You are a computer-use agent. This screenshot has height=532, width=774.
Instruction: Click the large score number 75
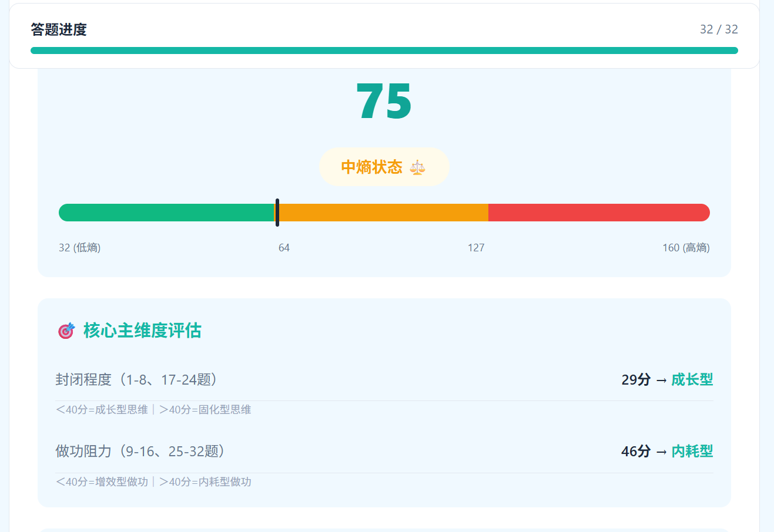point(384,102)
